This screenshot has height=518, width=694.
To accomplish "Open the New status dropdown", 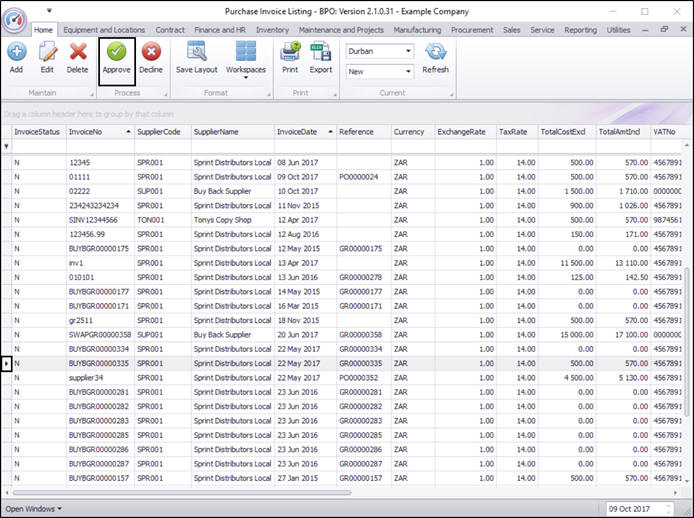I will tap(408, 72).
